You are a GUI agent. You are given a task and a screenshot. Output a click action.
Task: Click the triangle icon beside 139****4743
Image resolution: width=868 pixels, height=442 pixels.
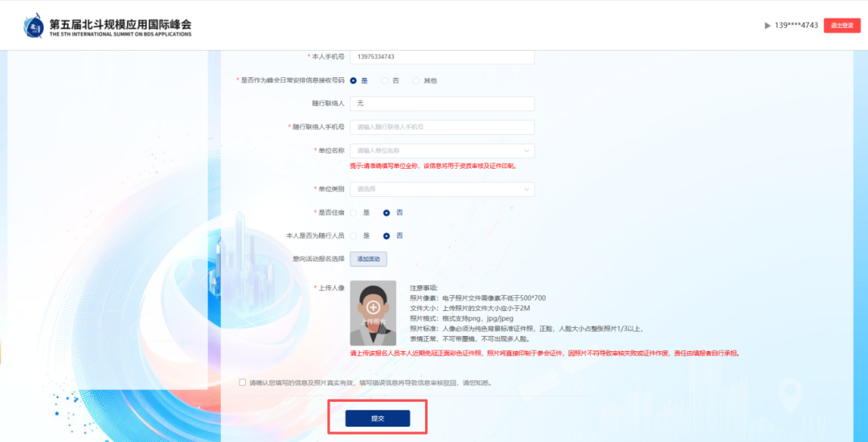click(768, 26)
